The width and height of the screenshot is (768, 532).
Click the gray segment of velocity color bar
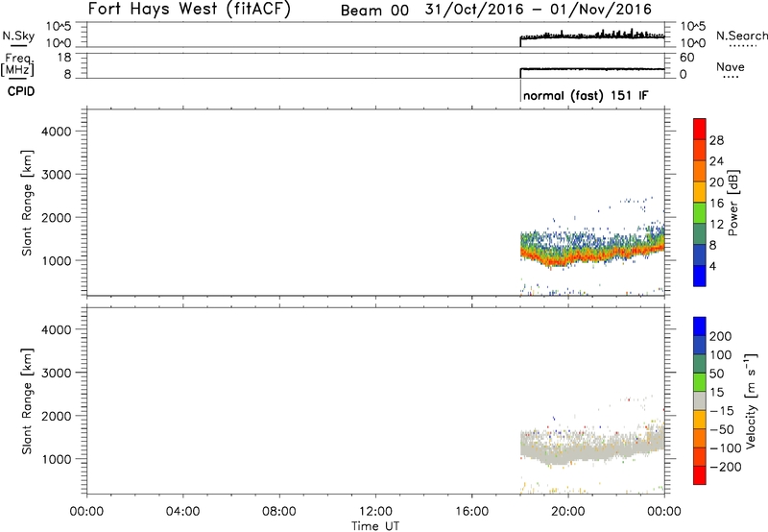[700, 400]
